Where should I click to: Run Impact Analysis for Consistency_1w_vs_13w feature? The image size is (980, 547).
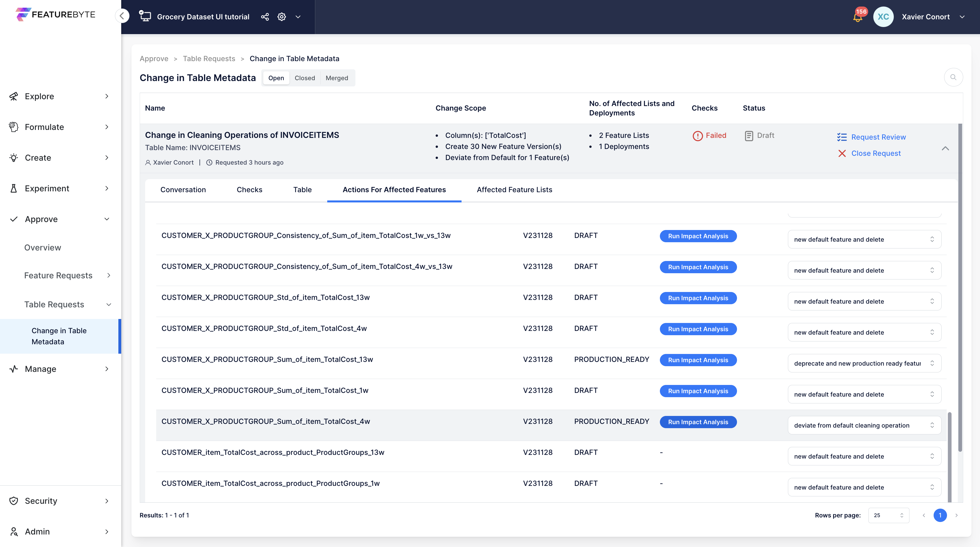(x=698, y=236)
